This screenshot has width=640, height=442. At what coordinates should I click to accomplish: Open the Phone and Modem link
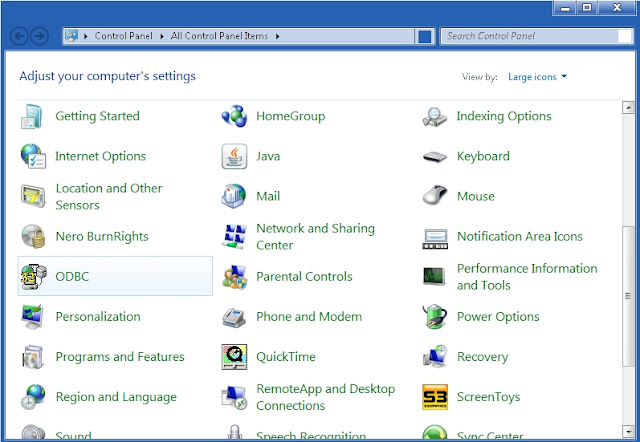click(309, 316)
